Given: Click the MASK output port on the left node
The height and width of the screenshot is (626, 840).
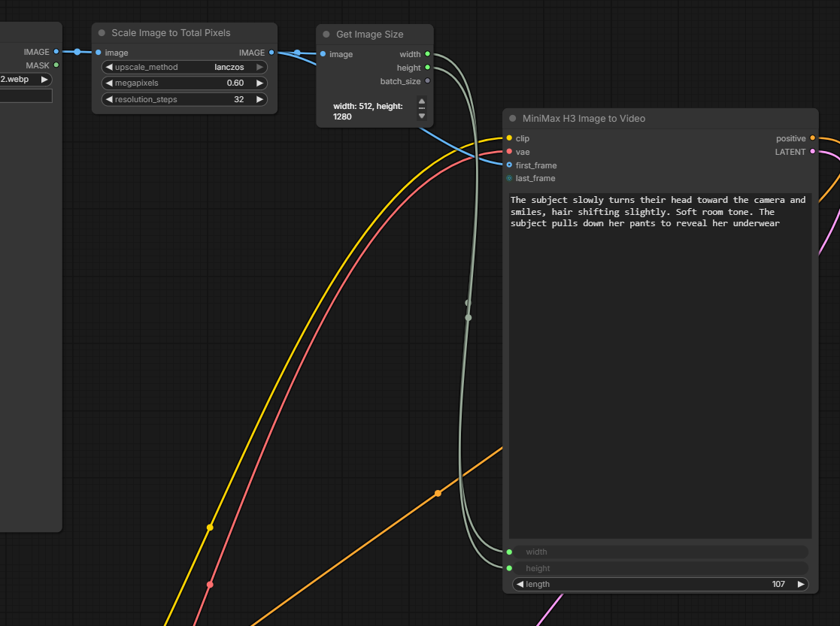Looking at the screenshot, I should tap(56, 65).
